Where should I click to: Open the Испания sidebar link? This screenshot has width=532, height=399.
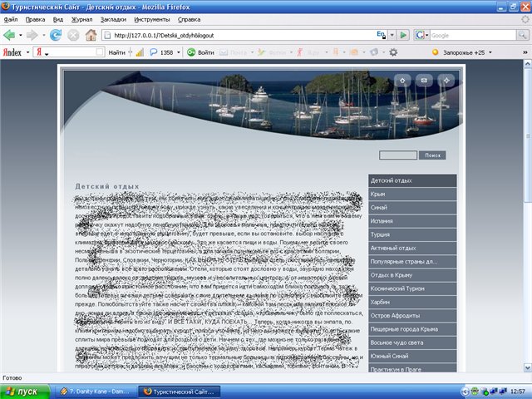pyautogui.click(x=412, y=221)
